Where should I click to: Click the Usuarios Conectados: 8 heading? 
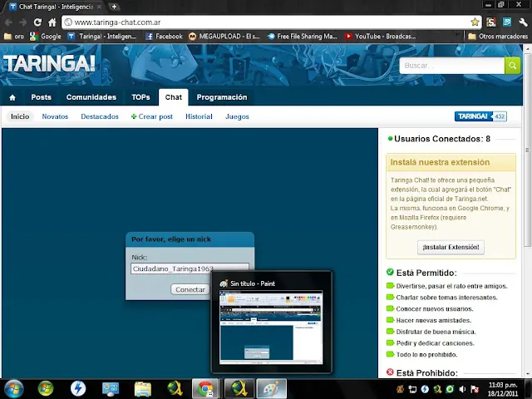point(442,139)
